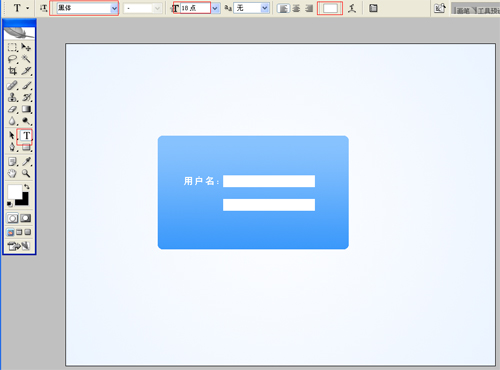Switch to Quick Mask mode
The image size is (500, 370).
[26, 218]
